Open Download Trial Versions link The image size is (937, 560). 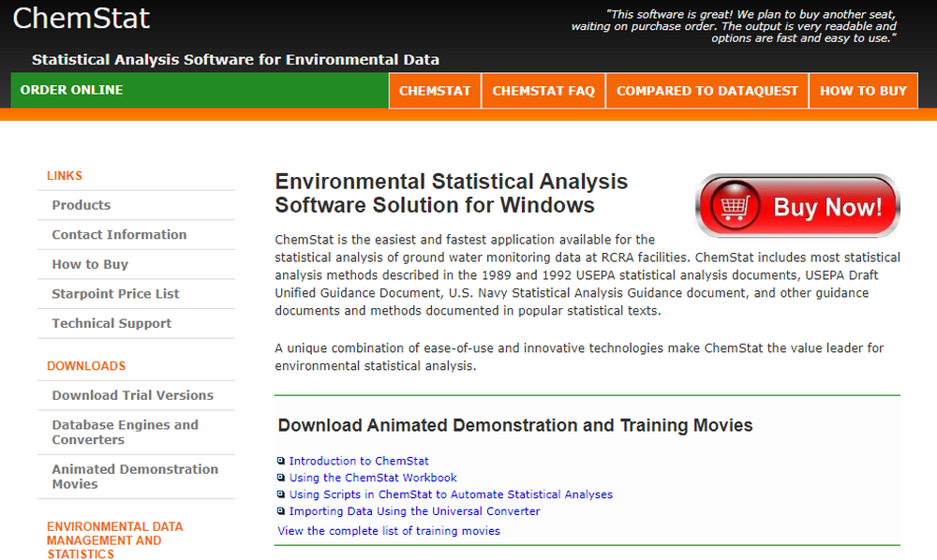tap(133, 395)
